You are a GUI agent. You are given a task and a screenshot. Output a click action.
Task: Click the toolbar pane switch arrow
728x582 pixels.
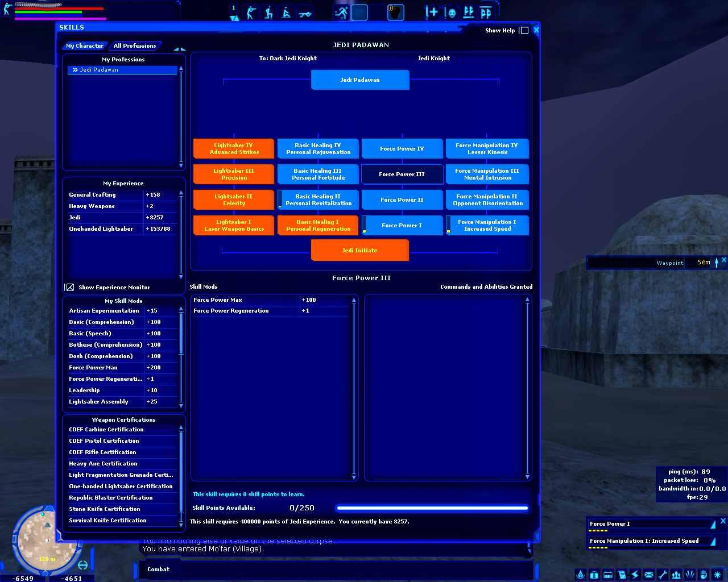234,18
